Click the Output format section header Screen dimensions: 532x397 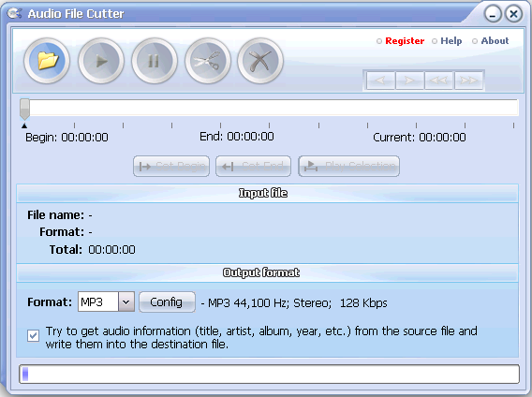[267, 272]
